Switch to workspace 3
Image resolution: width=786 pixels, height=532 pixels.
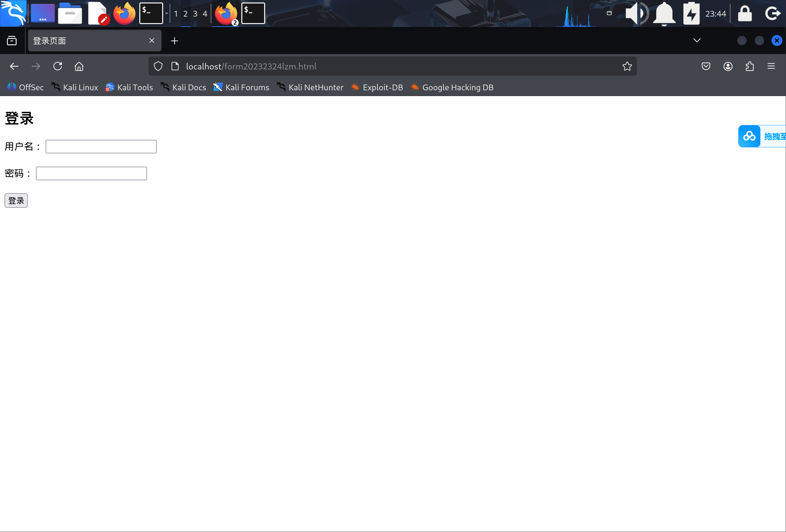click(x=195, y=14)
